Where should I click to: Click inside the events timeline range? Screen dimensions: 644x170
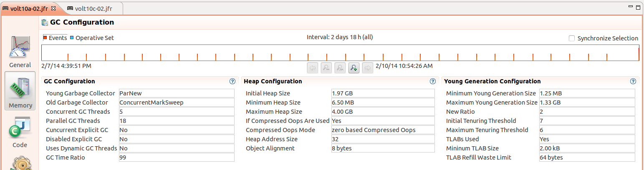coord(341,52)
